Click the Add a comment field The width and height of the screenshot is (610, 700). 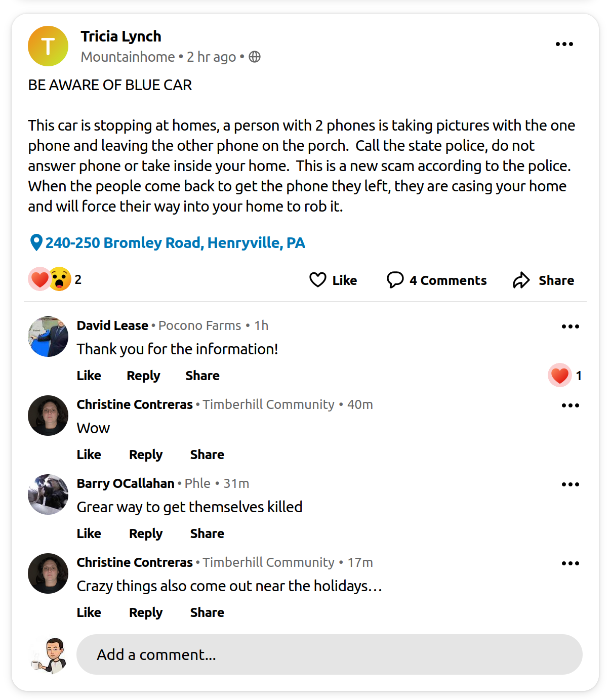pos(329,654)
